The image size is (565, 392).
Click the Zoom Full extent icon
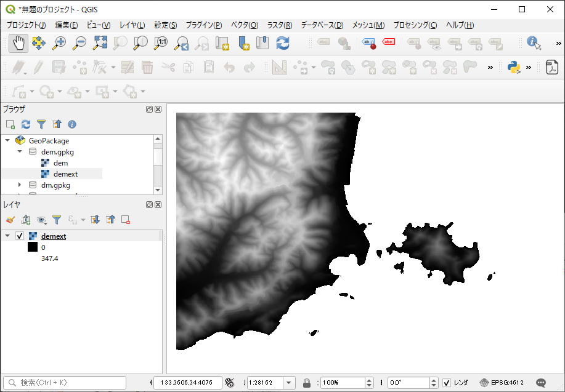tap(100, 43)
